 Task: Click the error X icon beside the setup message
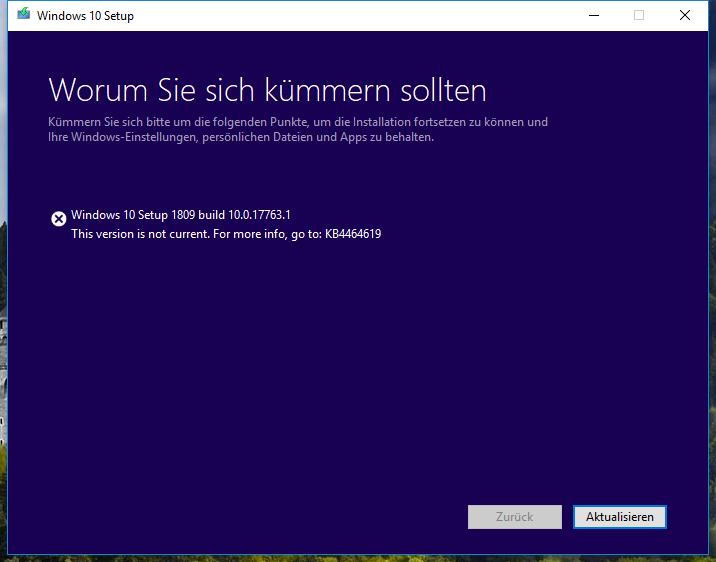58,219
